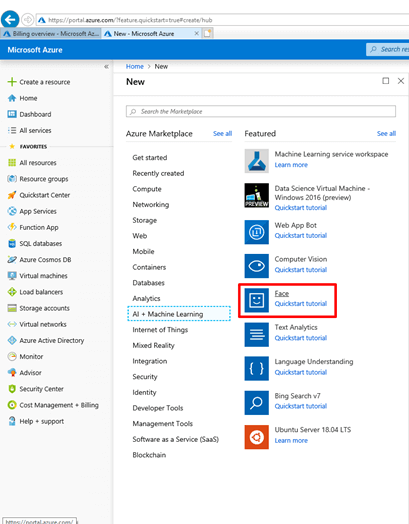Maximize the New blade
Viewport: 409px width, 524px height.
click(386, 81)
